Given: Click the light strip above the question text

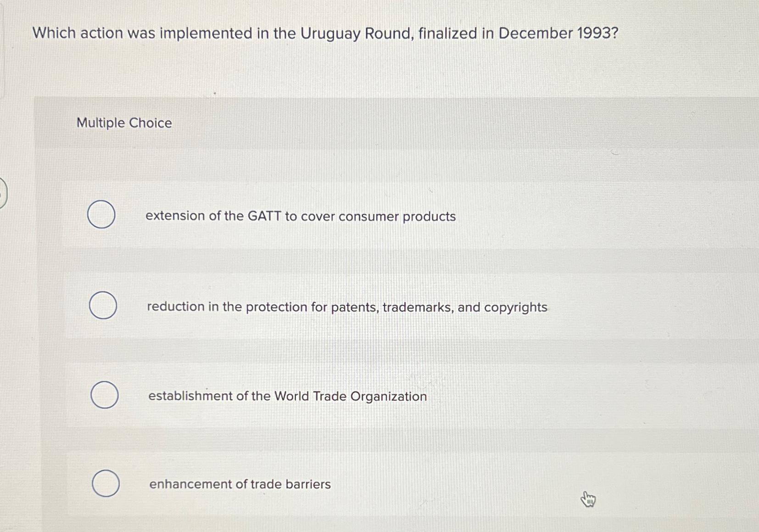Looking at the screenshot, I should click(x=379, y=6).
